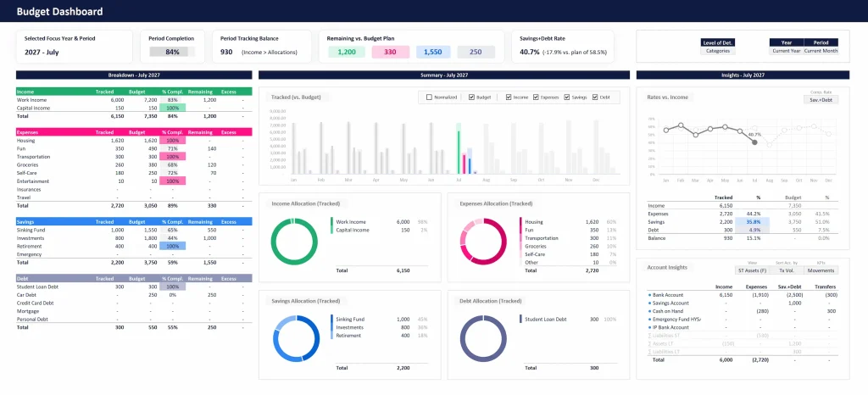
Task: Select the ST Assets (F) view option
Action: point(752,270)
